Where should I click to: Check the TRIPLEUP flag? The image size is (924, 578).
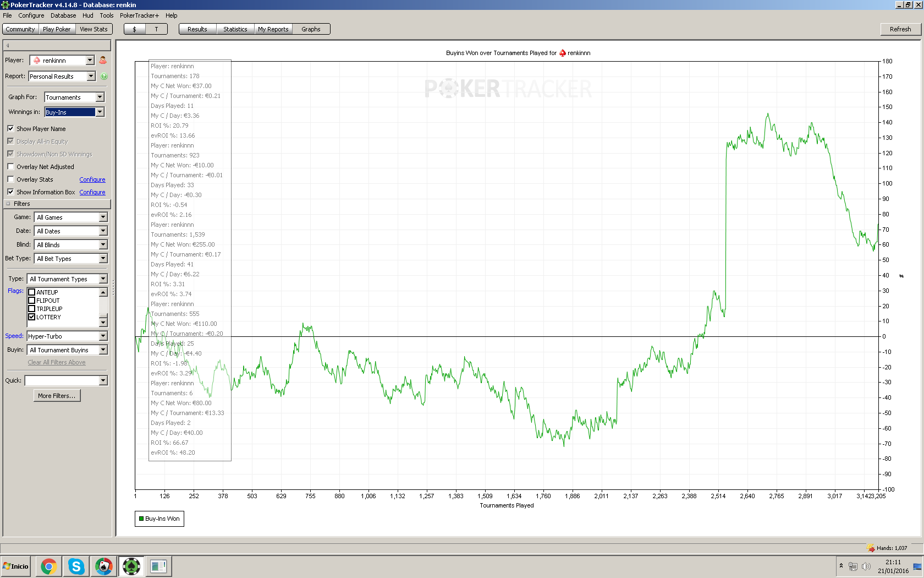(32, 309)
